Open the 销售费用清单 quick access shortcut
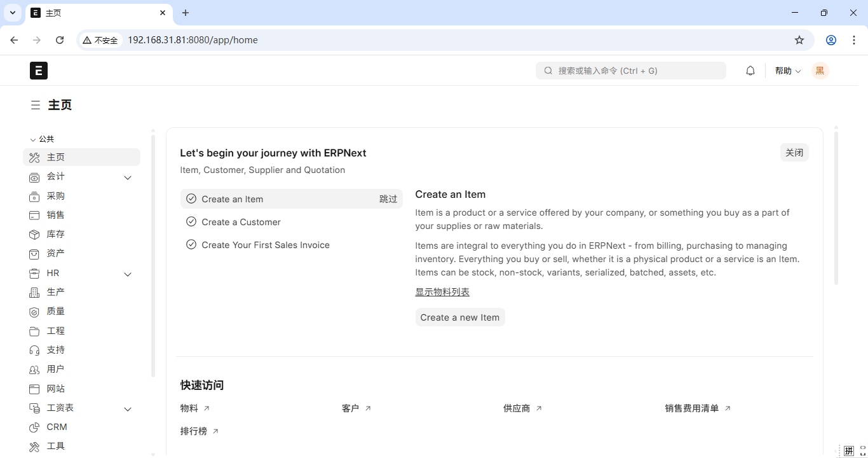Screen dimensions: 868x458 pyautogui.click(x=698, y=408)
